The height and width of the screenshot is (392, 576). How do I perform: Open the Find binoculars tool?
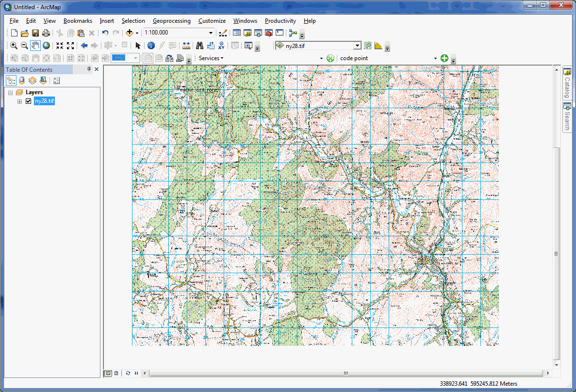coord(199,46)
